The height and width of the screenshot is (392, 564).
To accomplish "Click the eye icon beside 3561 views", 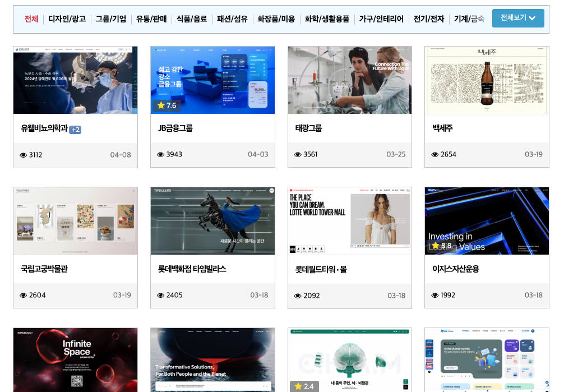I will point(298,154).
